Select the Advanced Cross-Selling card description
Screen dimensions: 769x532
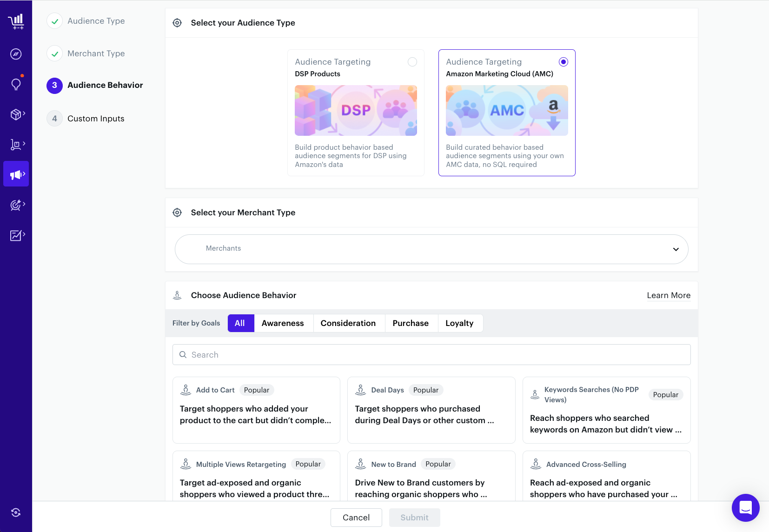603,488
